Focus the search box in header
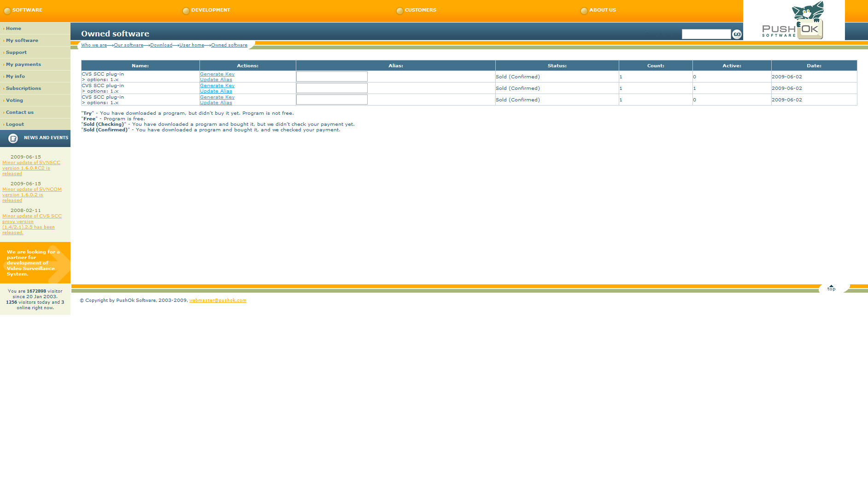This screenshot has width=868, height=477. [x=706, y=34]
